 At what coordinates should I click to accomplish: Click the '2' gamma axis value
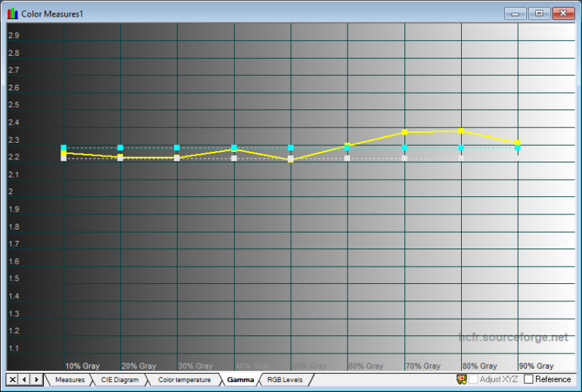click(x=11, y=192)
